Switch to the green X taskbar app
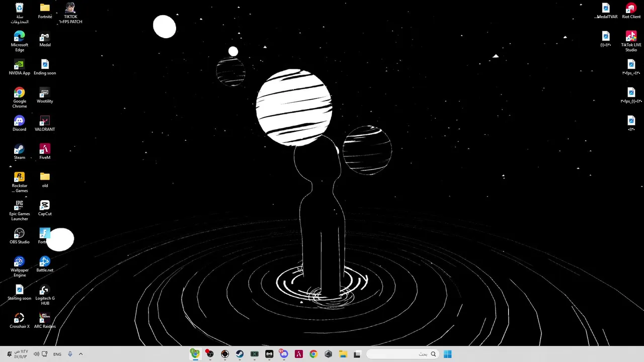The height and width of the screenshot is (362, 644). coord(254,354)
